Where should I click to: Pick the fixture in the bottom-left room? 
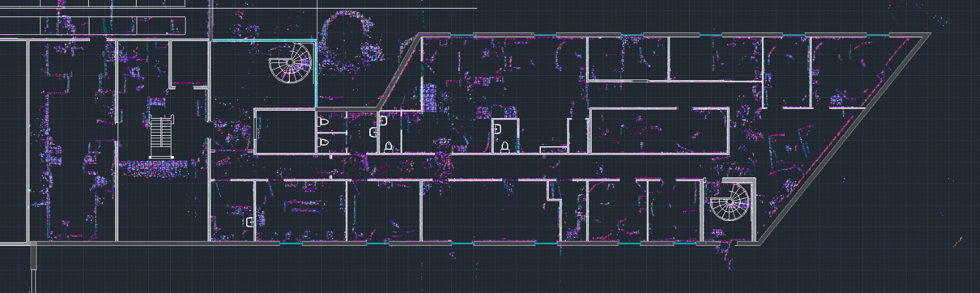(x=250, y=222)
